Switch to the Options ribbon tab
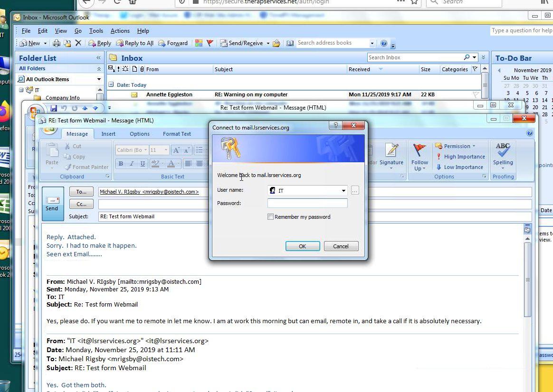 [140, 134]
